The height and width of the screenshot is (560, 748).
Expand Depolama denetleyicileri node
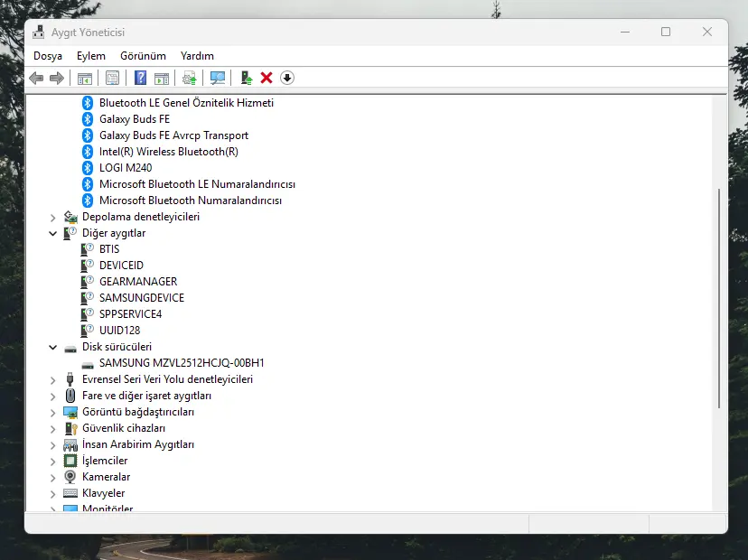(x=52, y=218)
